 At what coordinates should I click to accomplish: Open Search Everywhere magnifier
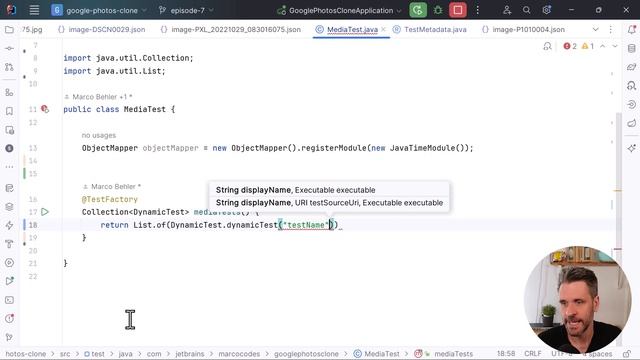(x=527, y=10)
